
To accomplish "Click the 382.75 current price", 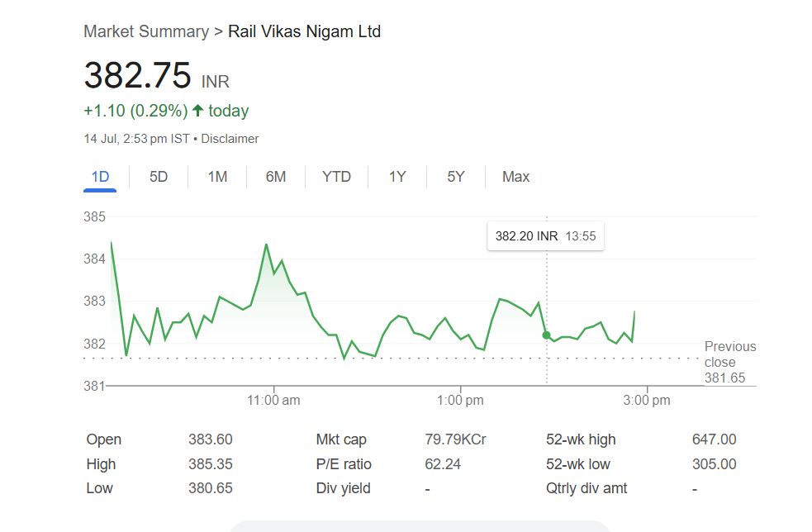I will click(x=137, y=75).
